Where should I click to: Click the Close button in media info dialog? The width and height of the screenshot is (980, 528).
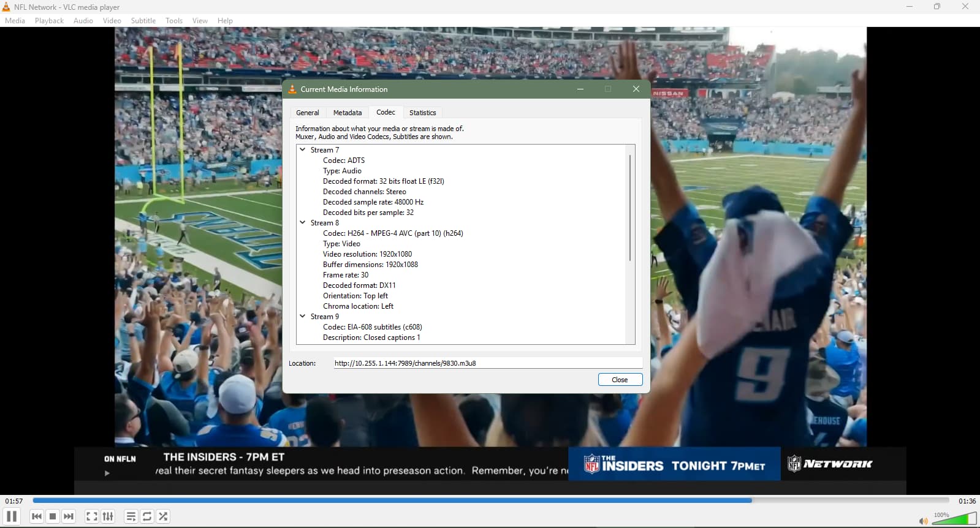point(620,380)
